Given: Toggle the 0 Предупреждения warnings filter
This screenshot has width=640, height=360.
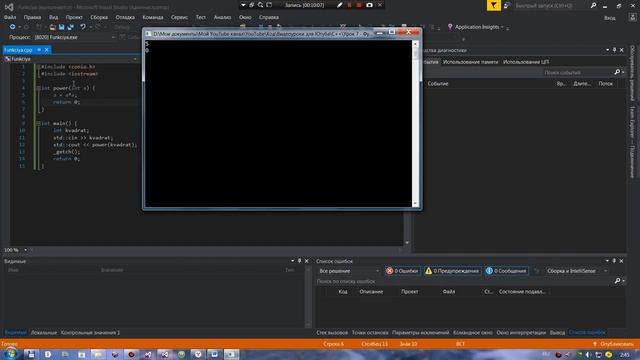Looking at the screenshot, I should point(452,271).
